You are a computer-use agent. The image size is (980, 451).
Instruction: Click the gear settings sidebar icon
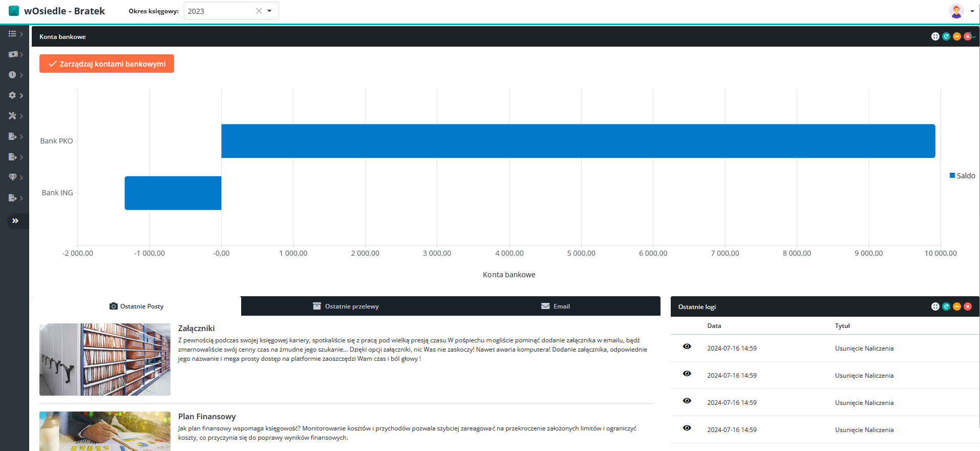(13, 95)
